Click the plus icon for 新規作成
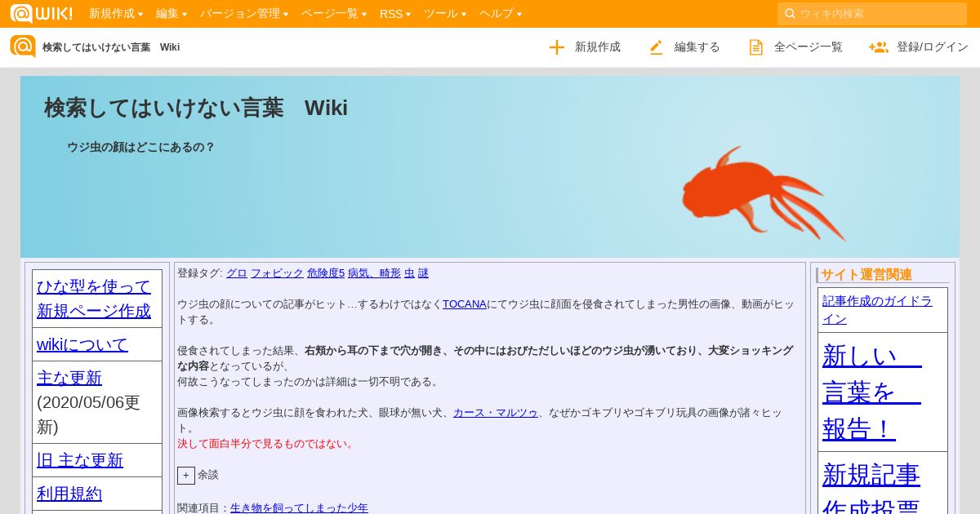 (x=557, y=47)
